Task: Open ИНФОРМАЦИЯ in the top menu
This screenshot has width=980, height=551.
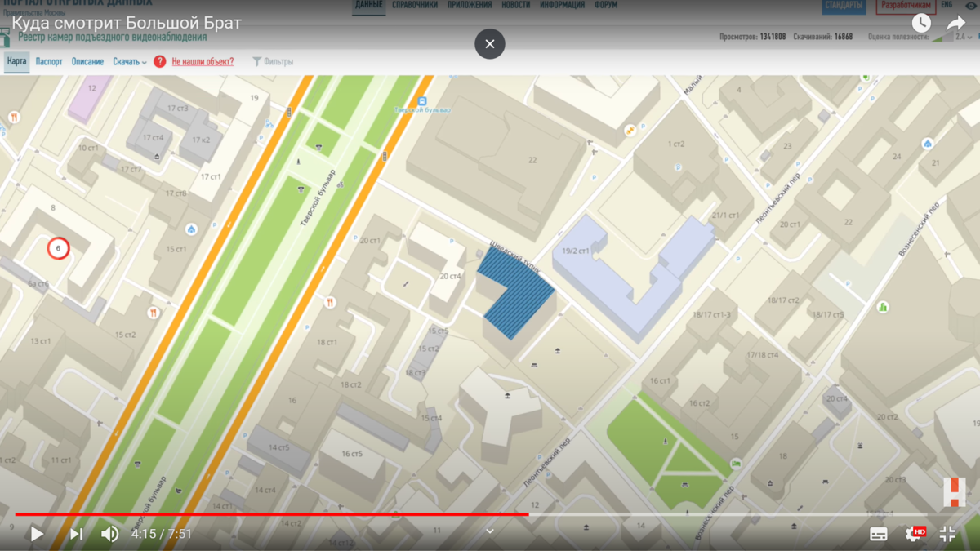Action: 562,6
